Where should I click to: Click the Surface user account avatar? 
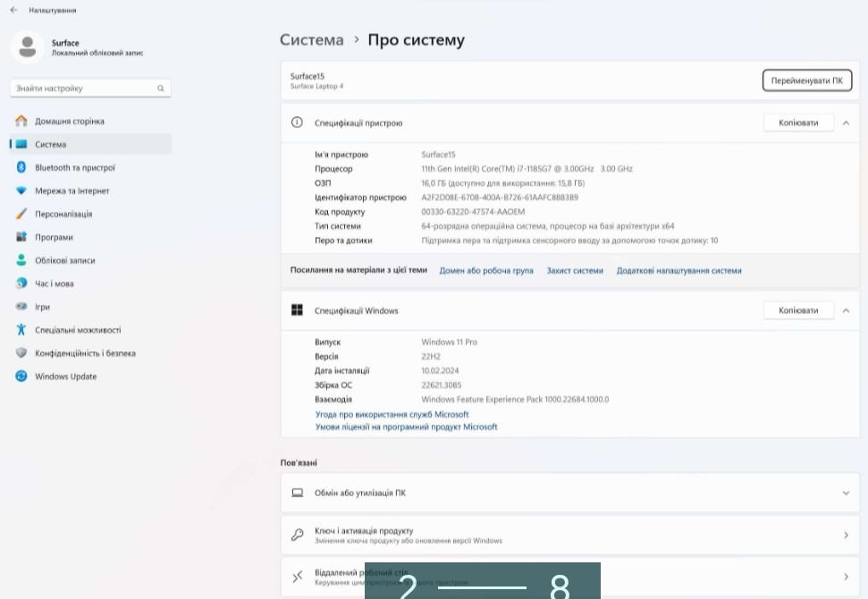pyautogui.click(x=27, y=46)
